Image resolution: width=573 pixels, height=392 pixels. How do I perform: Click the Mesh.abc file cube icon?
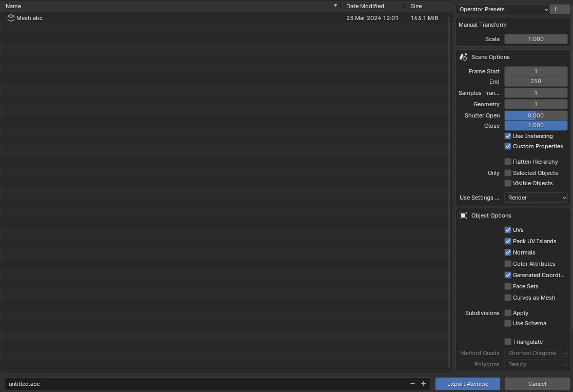tap(11, 18)
